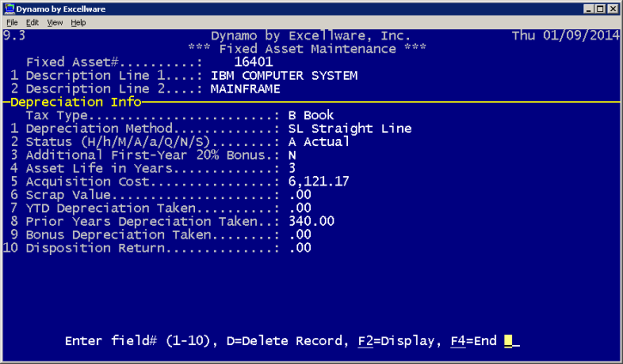Screen dimensions: 623x364
Task: Open the Edit menu
Action: coord(32,22)
